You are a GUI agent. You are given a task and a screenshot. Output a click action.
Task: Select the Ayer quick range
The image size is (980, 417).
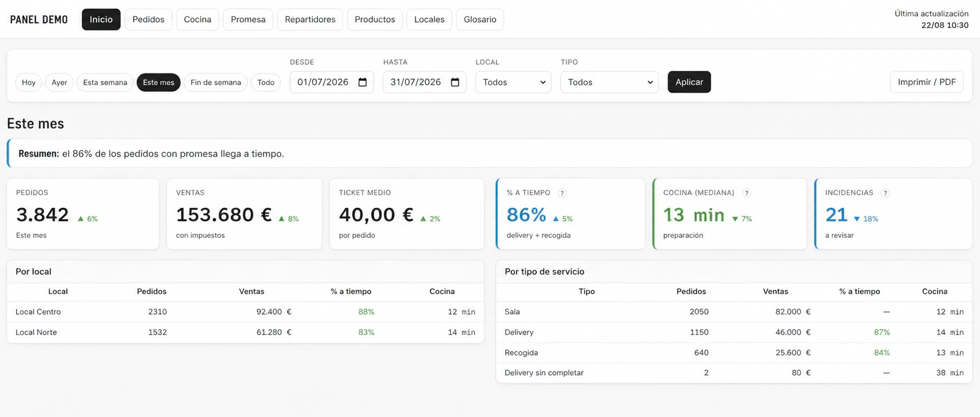pos(59,82)
